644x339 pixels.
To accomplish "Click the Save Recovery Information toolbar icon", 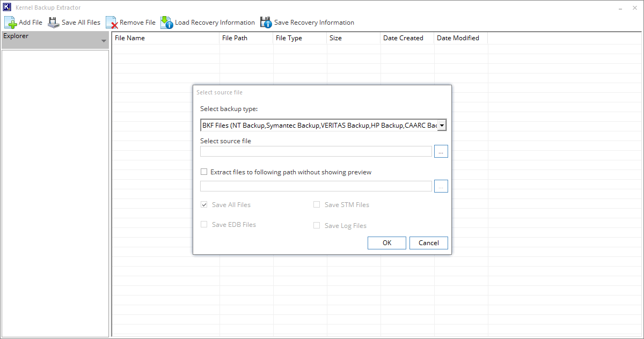I will [x=266, y=22].
